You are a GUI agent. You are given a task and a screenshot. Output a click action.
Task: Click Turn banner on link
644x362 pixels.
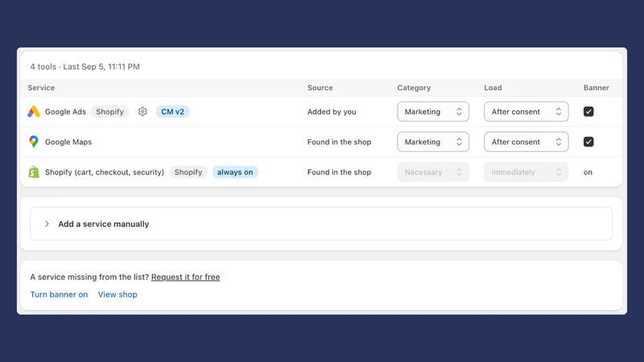(x=59, y=294)
